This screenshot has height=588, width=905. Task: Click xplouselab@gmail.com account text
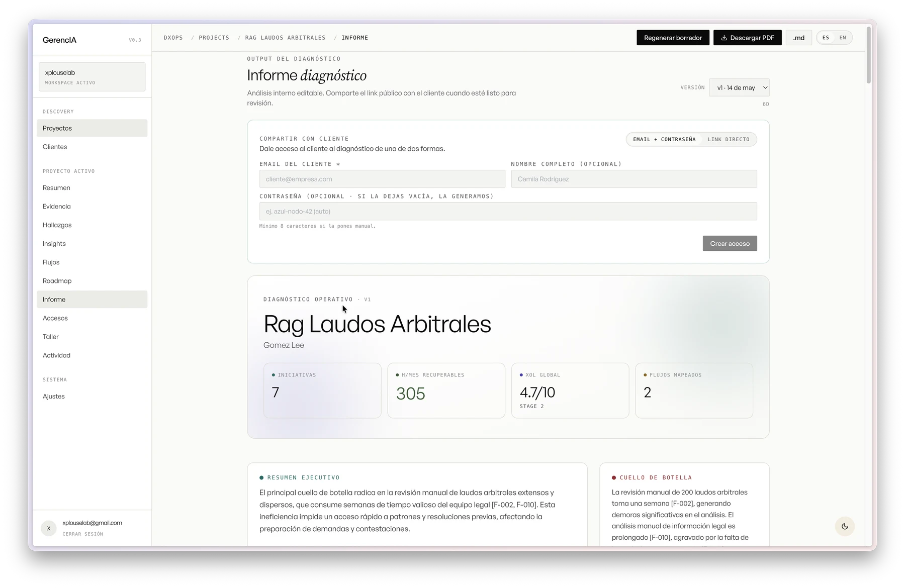coord(93,523)
